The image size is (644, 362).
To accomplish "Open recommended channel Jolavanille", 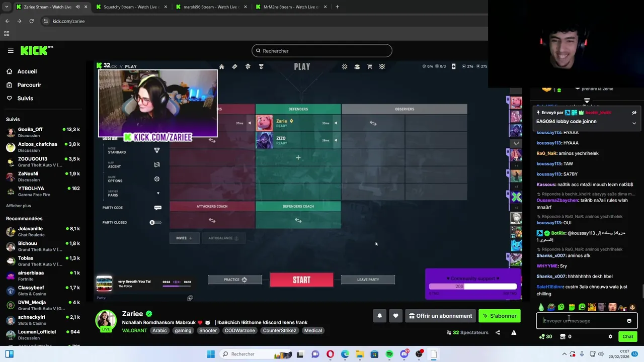I will [43, 231].
